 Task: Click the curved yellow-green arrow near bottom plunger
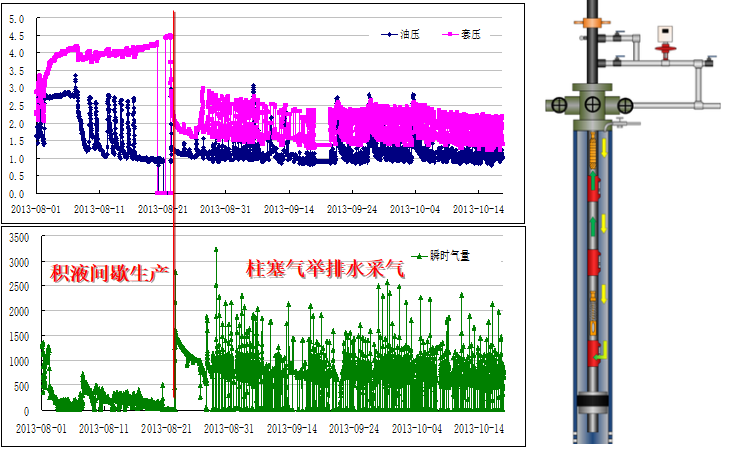click(601, 351)
